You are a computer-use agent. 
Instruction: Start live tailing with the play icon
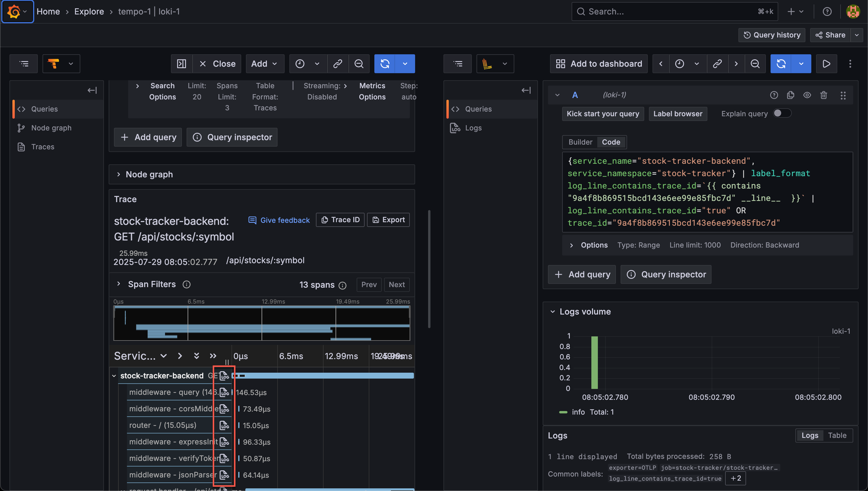[826, 64]
